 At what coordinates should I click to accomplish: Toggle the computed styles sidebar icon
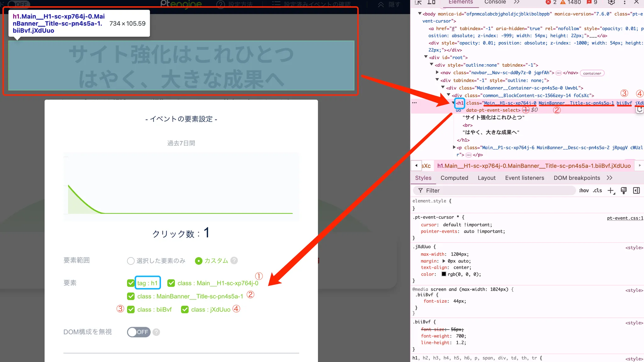click(x=636, y=191)
